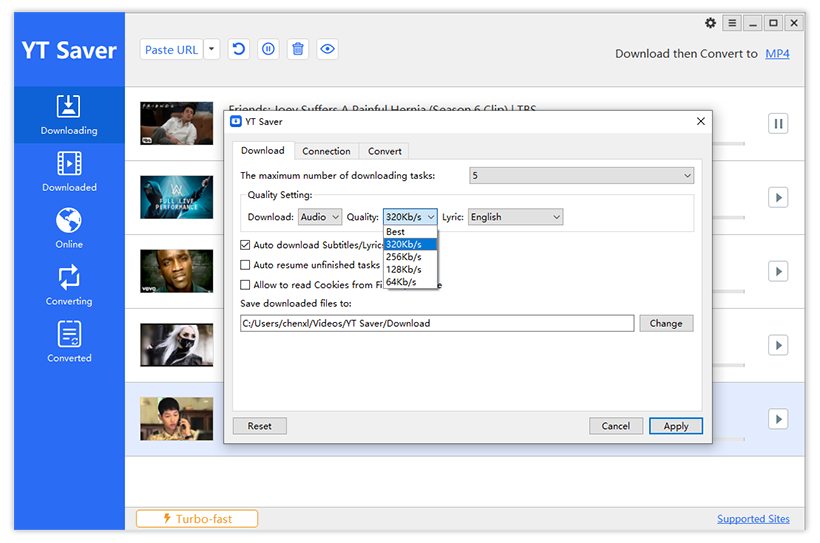Click the masked white-haired girl thumbnail
Image resolution: width=820 pixels, height=543 pixels.
click(x=177, y=345)
